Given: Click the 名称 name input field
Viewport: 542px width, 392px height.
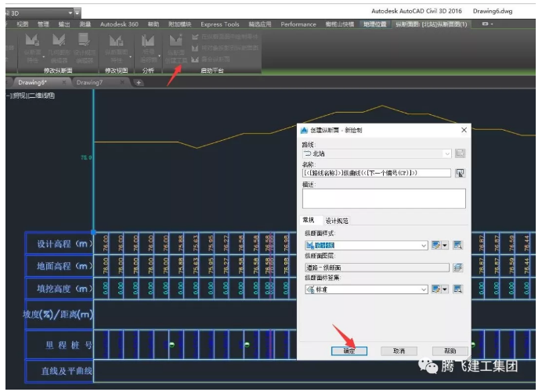Looking at the screenshot, I should point(377,173).
